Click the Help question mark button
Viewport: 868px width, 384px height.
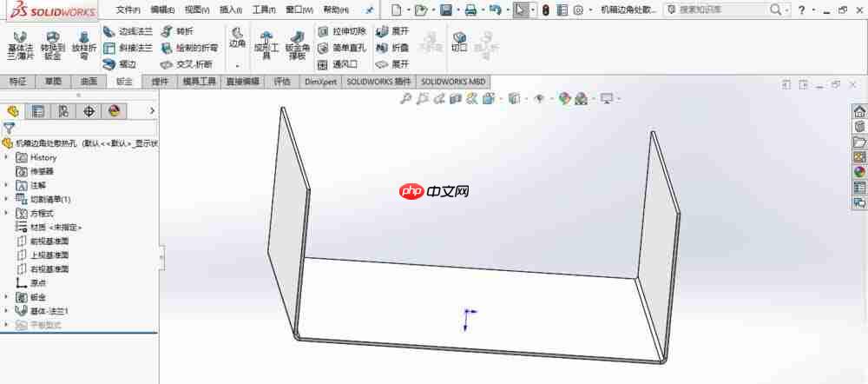click(x=801, y=10)
